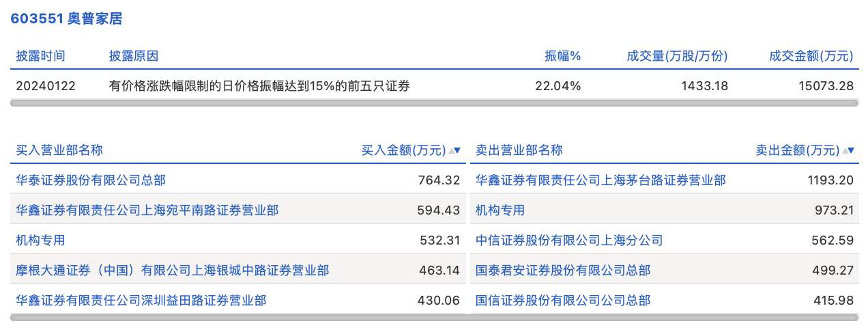Open 华鑫证券上海茅台路证券营业部 seller link
Viewport: 868px width, 332px height.
pyautogui.click(x=601, y=180)
